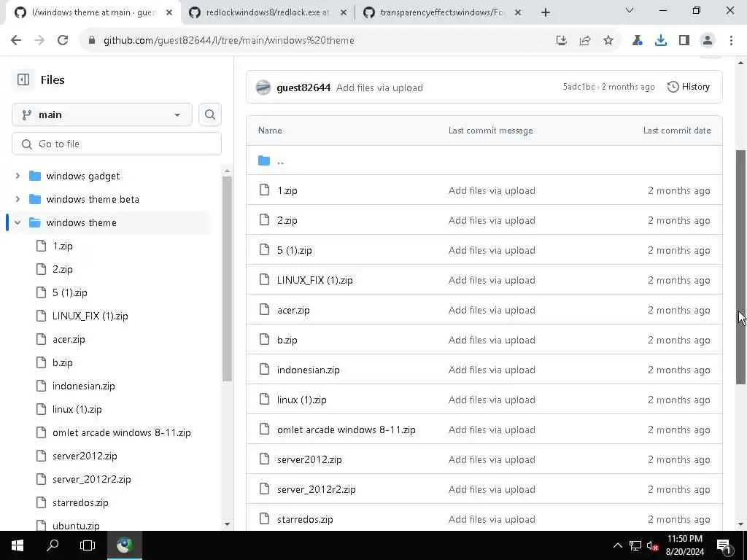Select acer.zip in the file tree
The image size is (747, 560).
[x=69, y=340]
